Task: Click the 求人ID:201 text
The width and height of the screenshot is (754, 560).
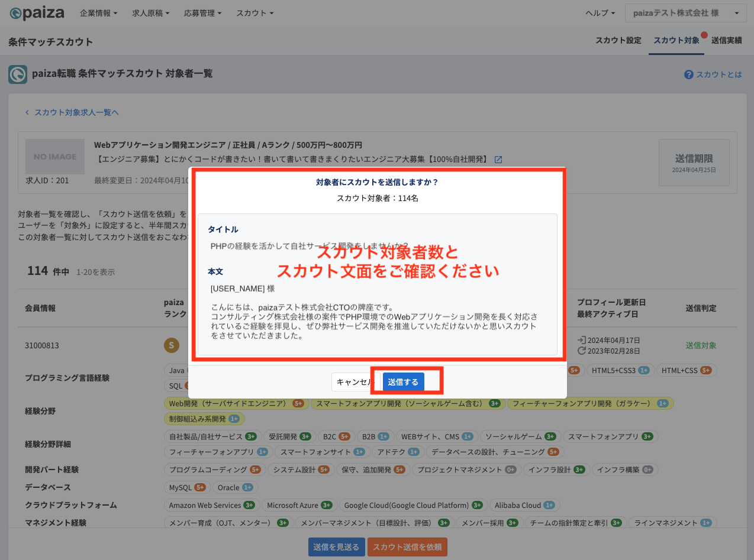Action: click(47, 180)
